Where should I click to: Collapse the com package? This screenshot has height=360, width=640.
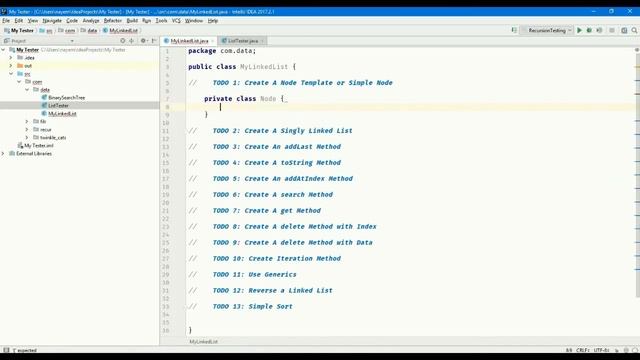(19, 82)
